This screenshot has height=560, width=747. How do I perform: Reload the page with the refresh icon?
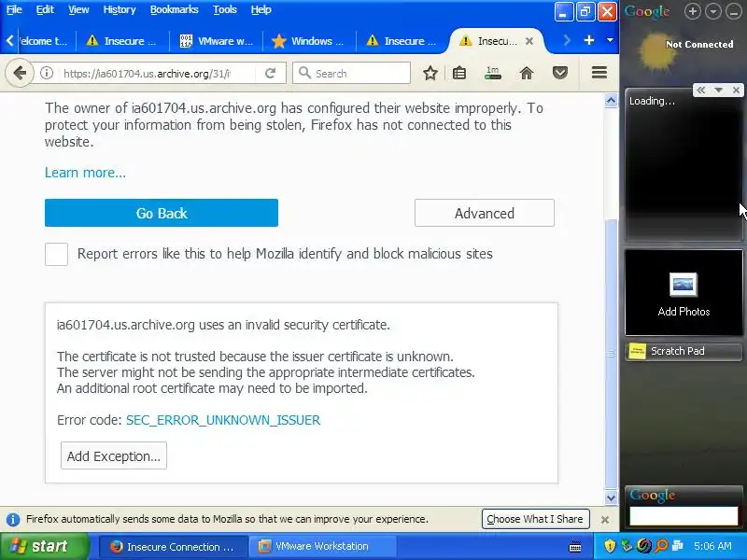pos(271,73)
